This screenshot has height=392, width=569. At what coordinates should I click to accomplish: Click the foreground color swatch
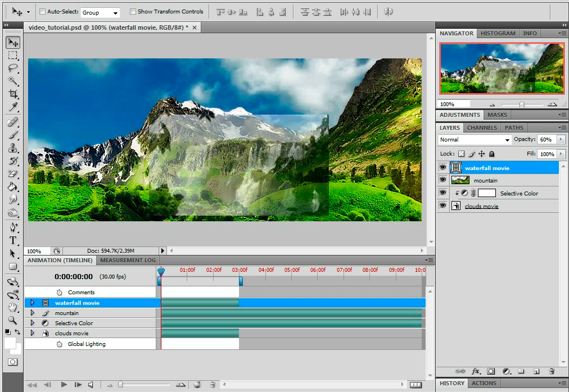[x=10, y=343]
